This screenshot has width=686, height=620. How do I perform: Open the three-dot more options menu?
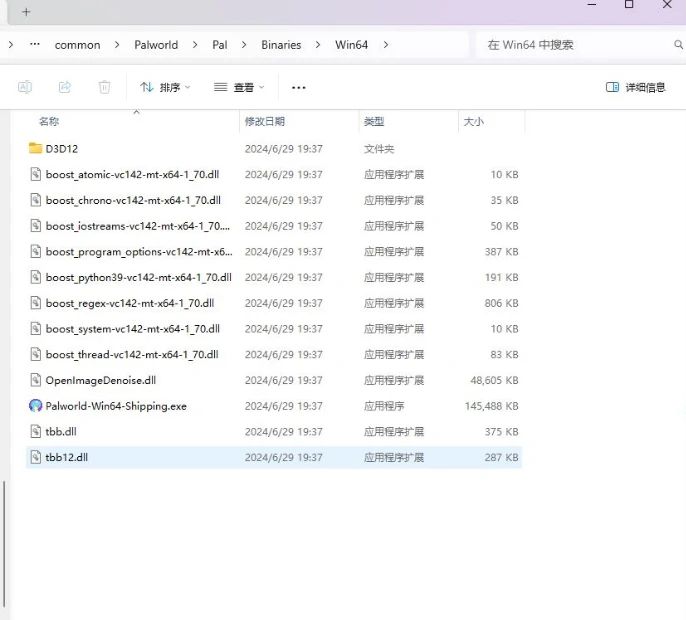[298, 88]
